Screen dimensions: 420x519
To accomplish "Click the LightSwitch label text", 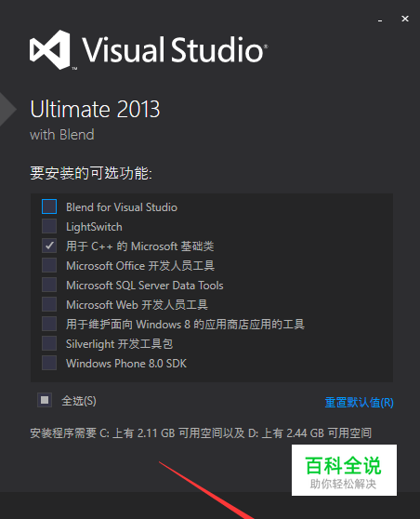I will 94,227.
